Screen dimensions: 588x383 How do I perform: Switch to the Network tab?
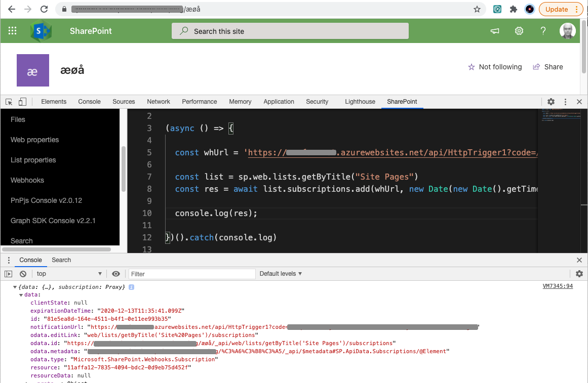[x=158, y=102]
